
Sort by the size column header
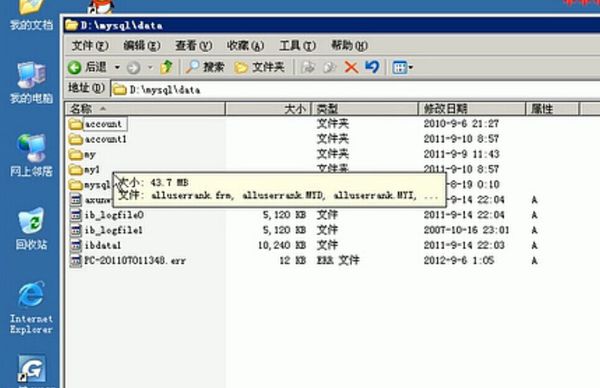[269, 109]
